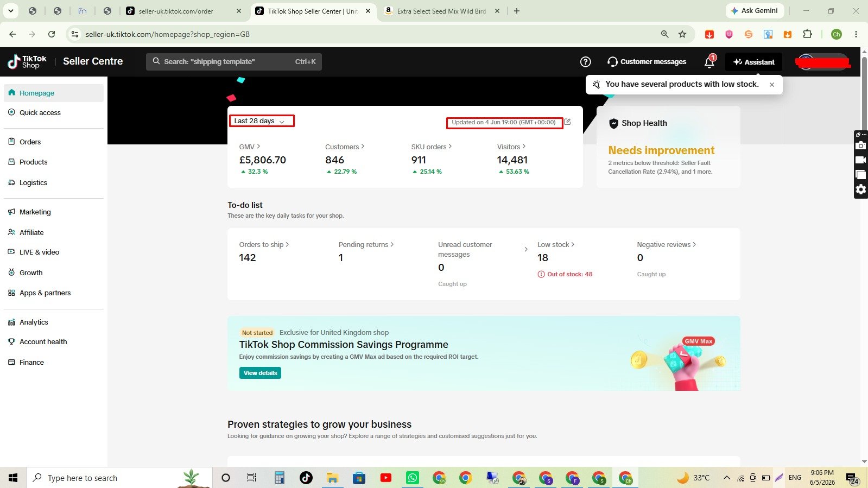
Task: Open Customers metric details
Action: tap(345, 147)
